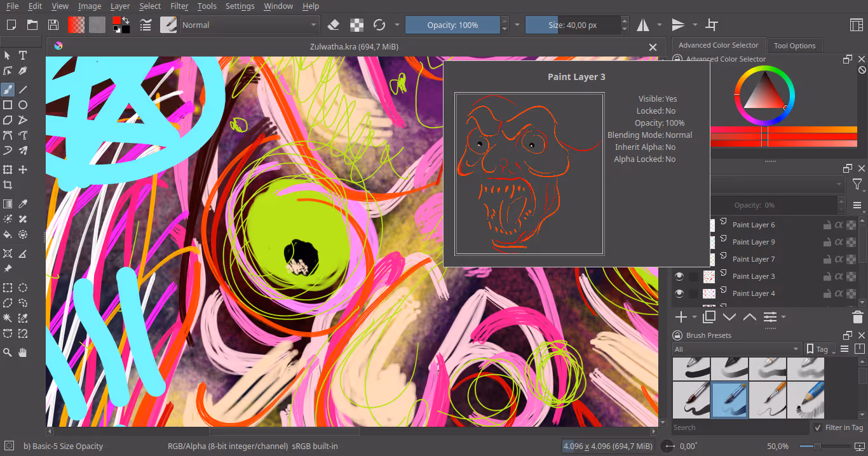The height and width of the screenshot is (456, 868).
Task: Open the Normal blending mode dropdown
Action: [249, 25]
